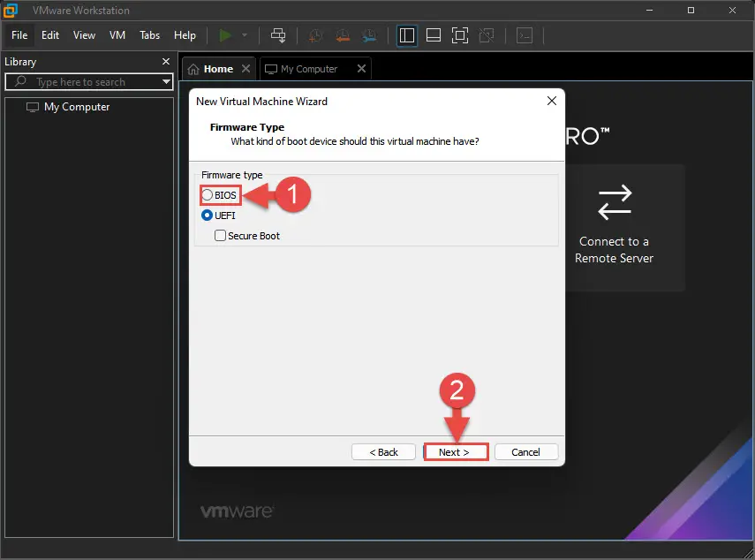Select the BIOS firmware radio button
Screen dimensions: 755x560
tap(207, 195)
